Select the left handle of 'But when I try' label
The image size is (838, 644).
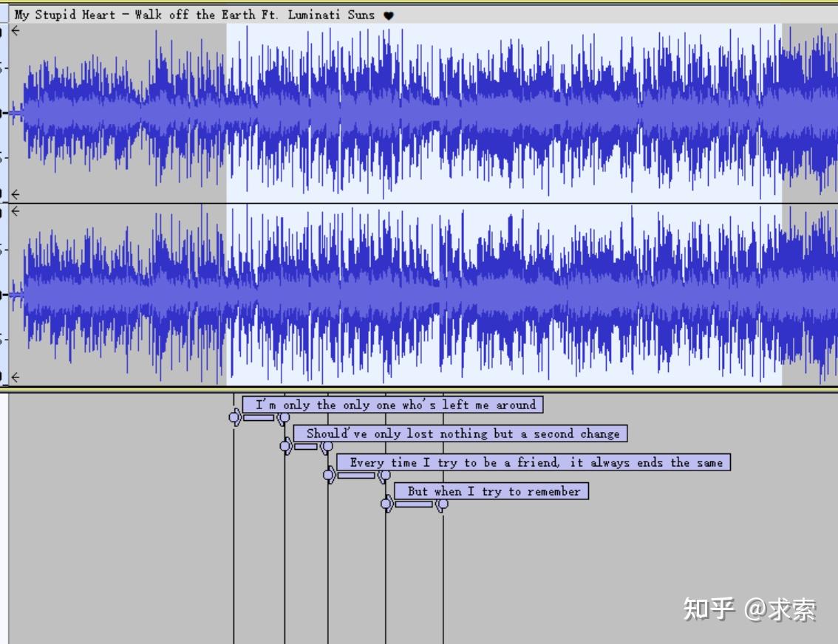pyautogui.click(x=385, y=504)
